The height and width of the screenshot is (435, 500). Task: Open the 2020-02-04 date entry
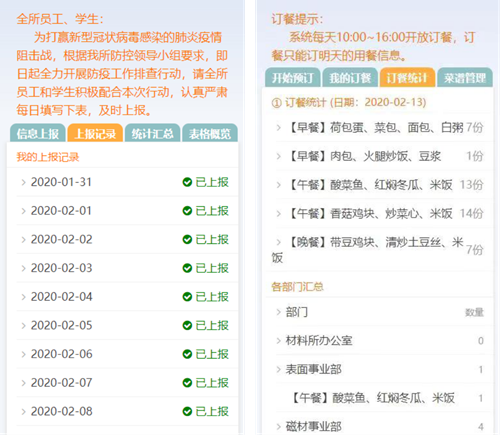tap(62, 297)
